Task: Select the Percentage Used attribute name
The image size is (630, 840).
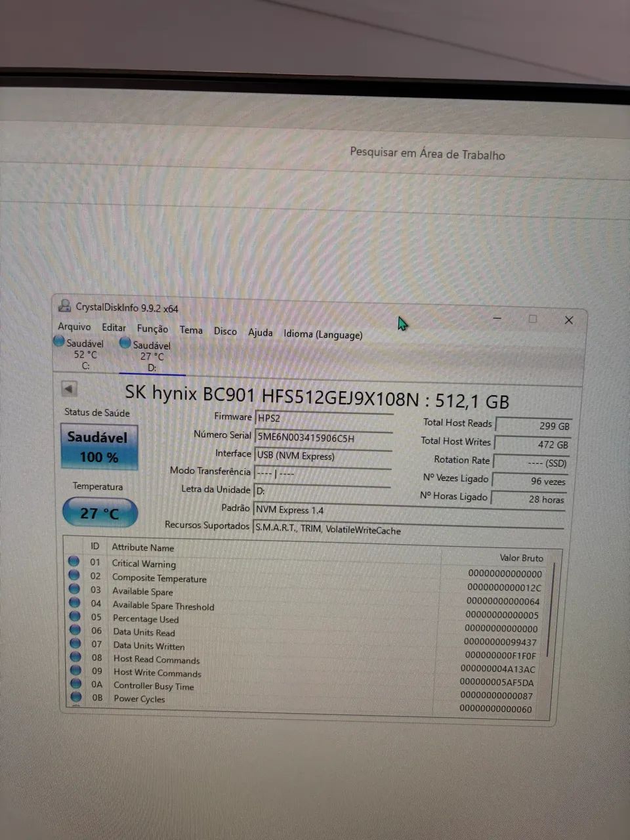Action: pos(146,619)
